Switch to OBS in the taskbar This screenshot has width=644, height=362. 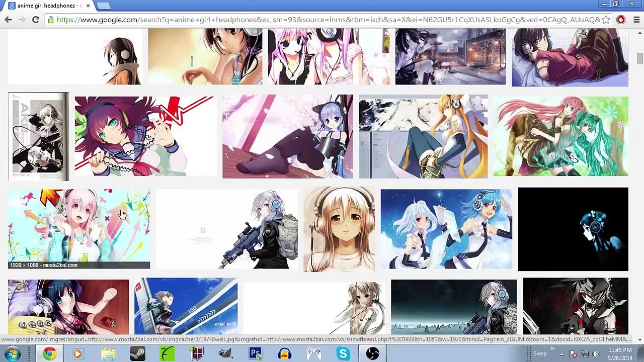373,354
